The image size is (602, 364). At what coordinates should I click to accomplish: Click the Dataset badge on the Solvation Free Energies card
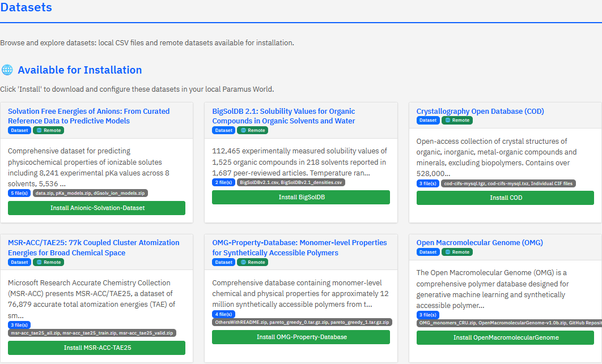(x=19, y=130)
